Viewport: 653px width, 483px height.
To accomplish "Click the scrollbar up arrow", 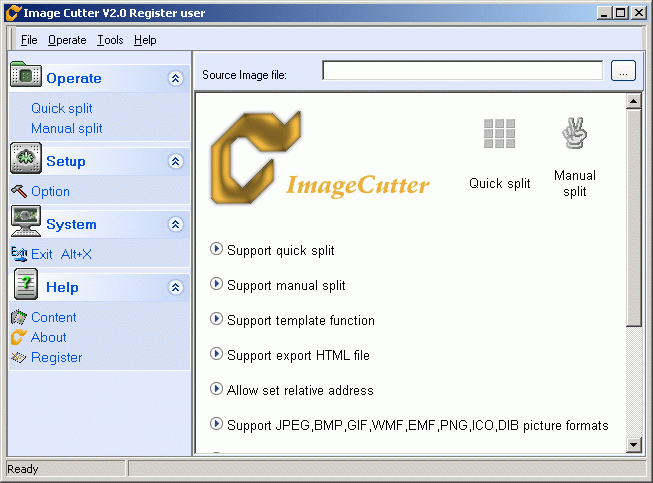I will 633,101.
